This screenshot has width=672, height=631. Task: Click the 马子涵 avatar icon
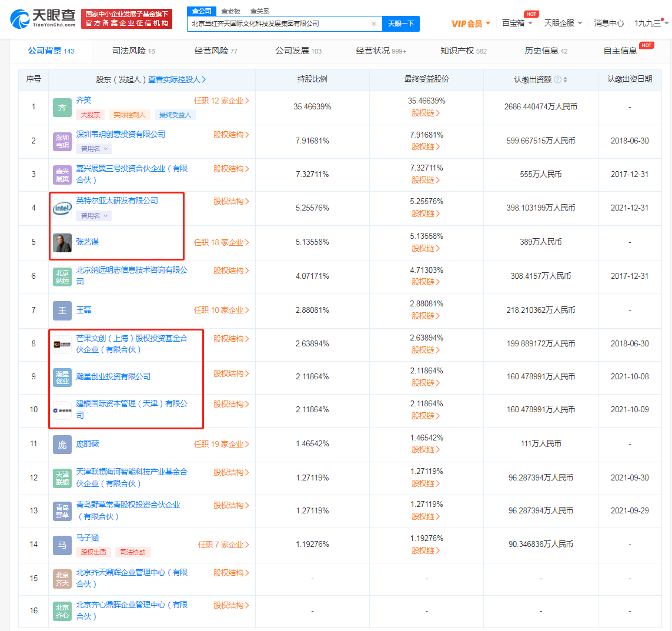click(62, 545)
